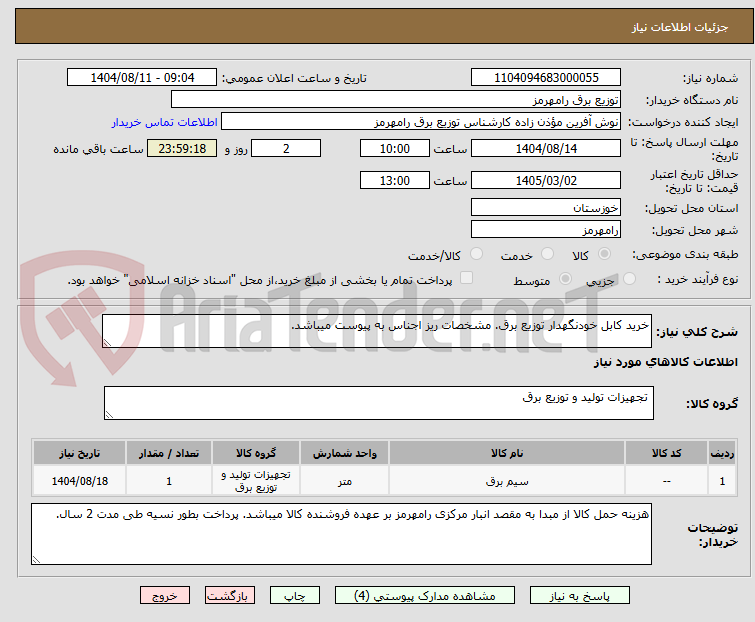Click the 'خروج' exit button
755x622 pixels.
click(x=165, y=596)
